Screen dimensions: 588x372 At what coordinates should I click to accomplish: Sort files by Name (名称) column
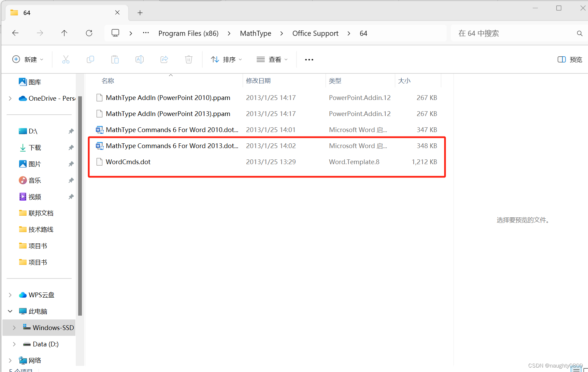(108, 81)
